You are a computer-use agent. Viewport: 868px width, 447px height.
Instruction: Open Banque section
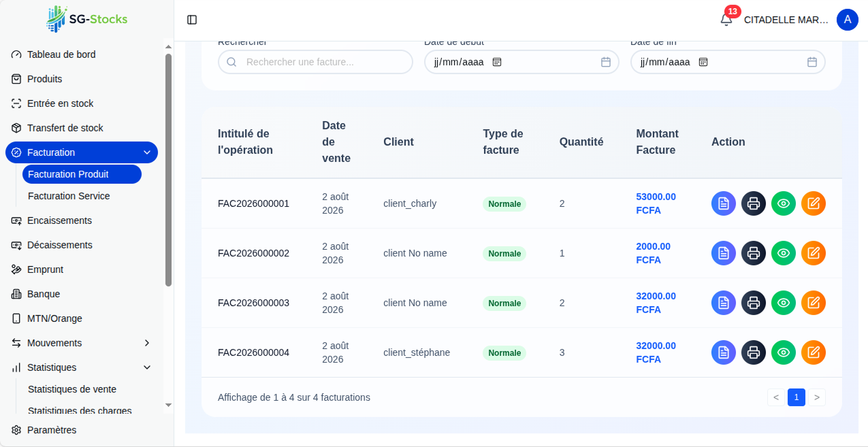click(x=82, y=294)
